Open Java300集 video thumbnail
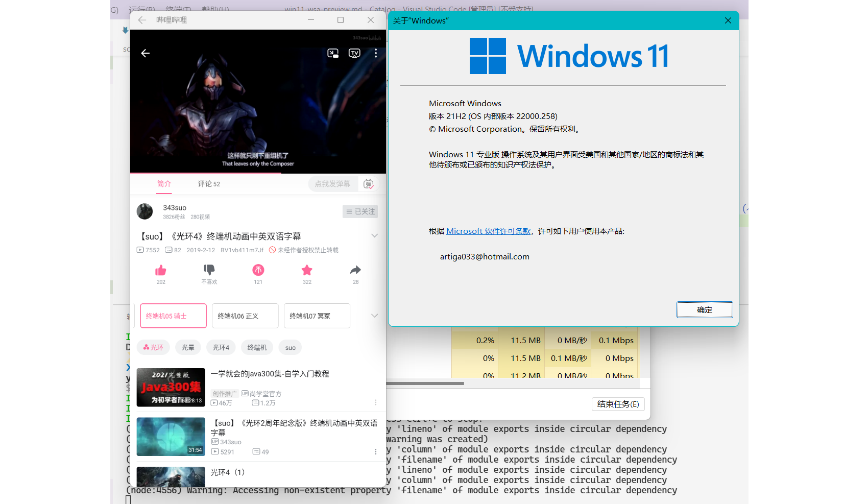 click(171, 387)
